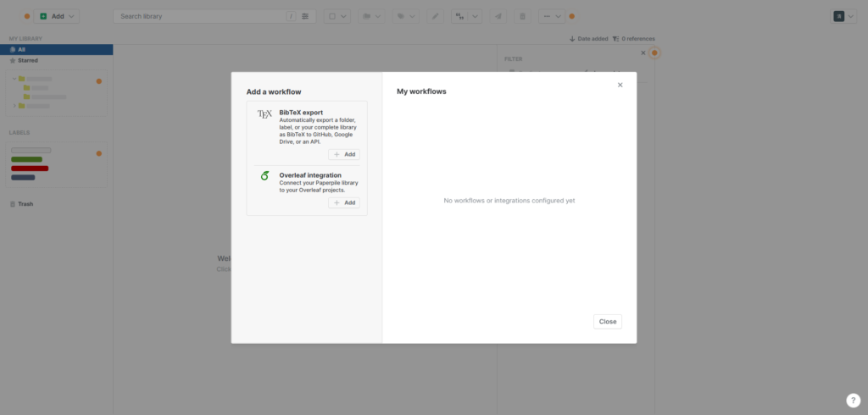Click into the Search library field

(x=199, y=16)
